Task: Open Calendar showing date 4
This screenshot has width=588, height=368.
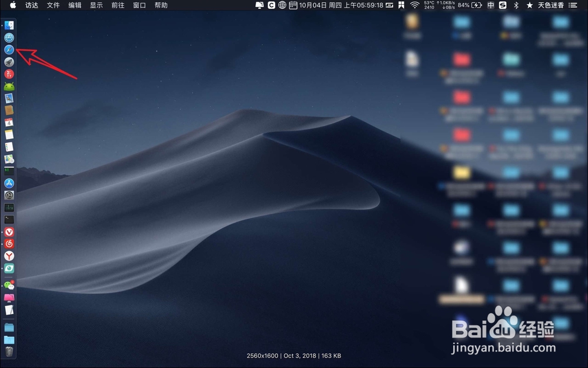Action: (9, 122)
